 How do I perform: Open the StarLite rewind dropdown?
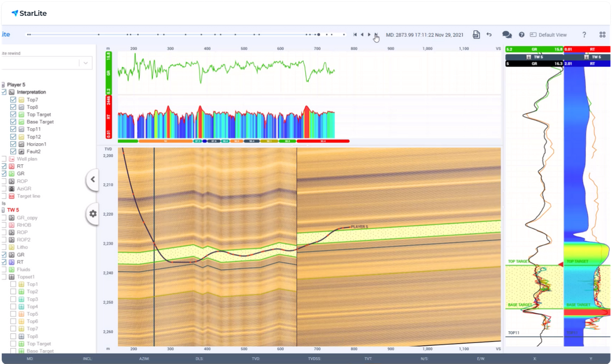[86, 63]
